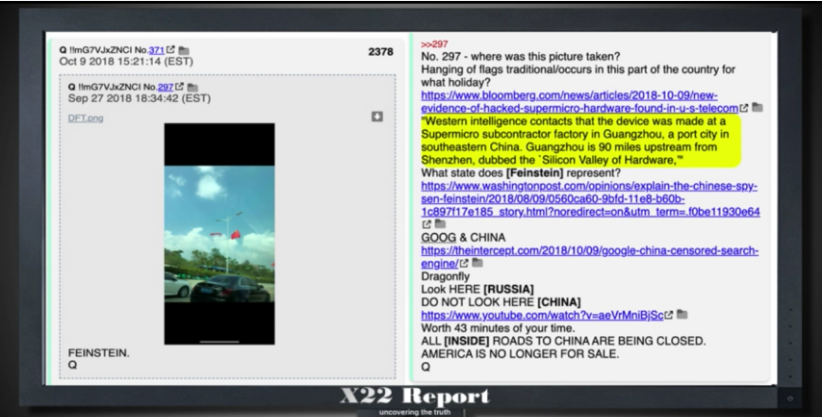Open quoted post number 297 link
Viewport: 822px width, 417px height.
pyautogui.click(x=165, y=87)
